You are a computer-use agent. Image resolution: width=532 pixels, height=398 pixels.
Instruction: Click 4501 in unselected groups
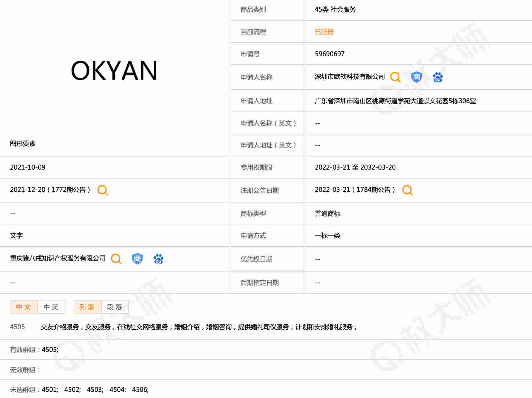[x=50, y=390]
